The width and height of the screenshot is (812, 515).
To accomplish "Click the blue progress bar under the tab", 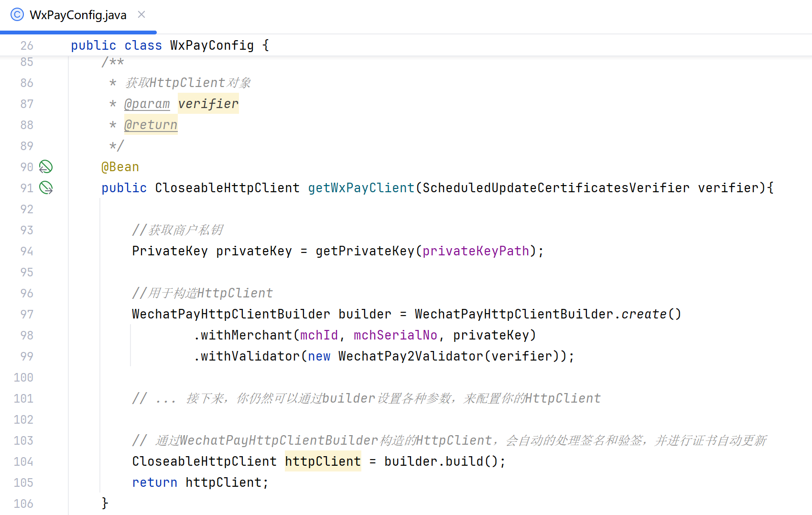I will coord(79,32).
